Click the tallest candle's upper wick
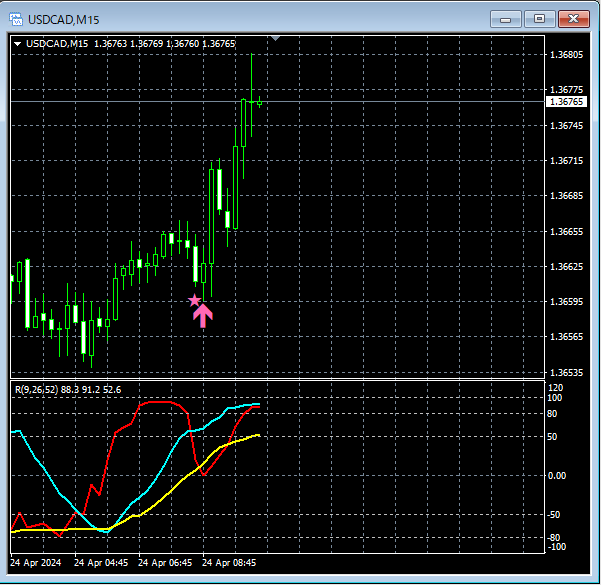 coord(251,77)
